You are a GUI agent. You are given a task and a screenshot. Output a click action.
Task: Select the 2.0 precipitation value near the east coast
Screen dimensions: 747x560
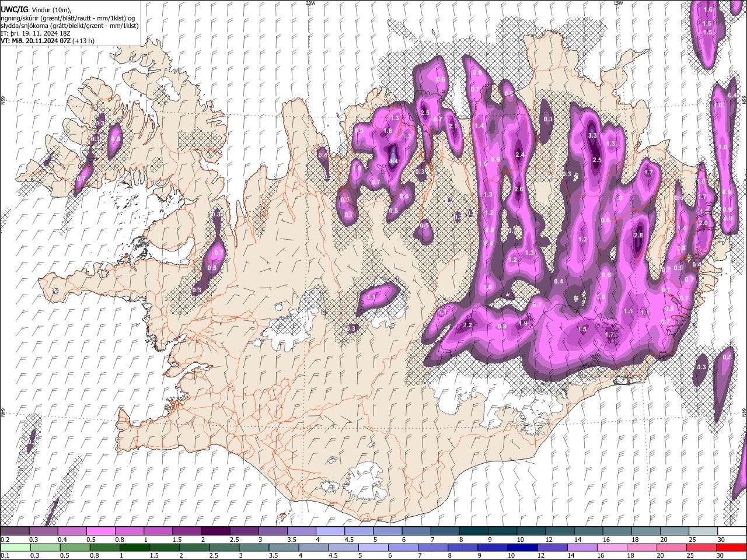click(703, 223)
